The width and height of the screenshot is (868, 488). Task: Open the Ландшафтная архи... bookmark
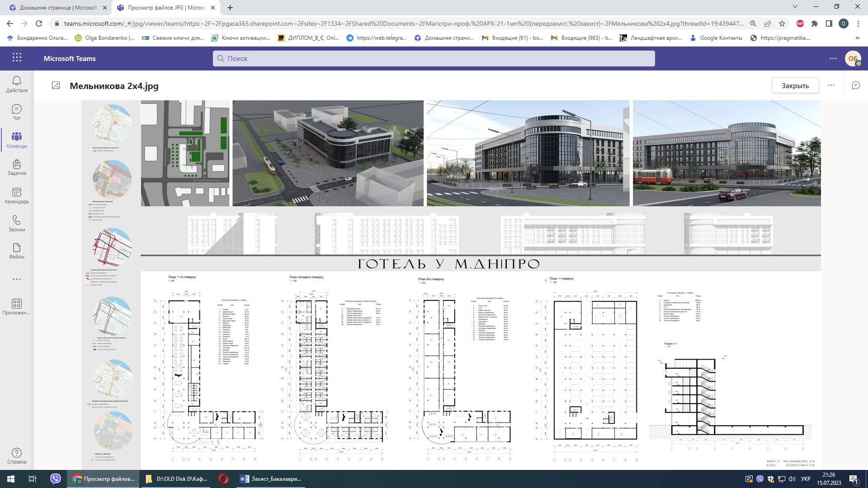[651, 38]
